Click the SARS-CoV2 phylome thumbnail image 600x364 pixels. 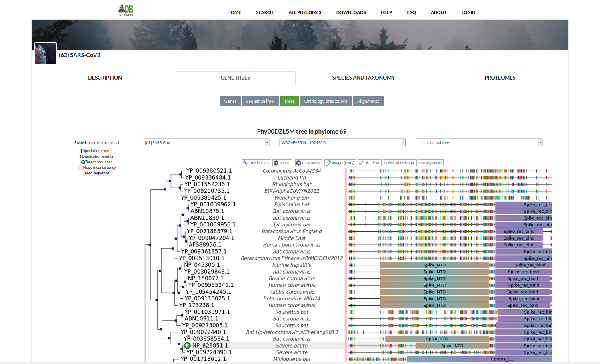tap(46, 54)
